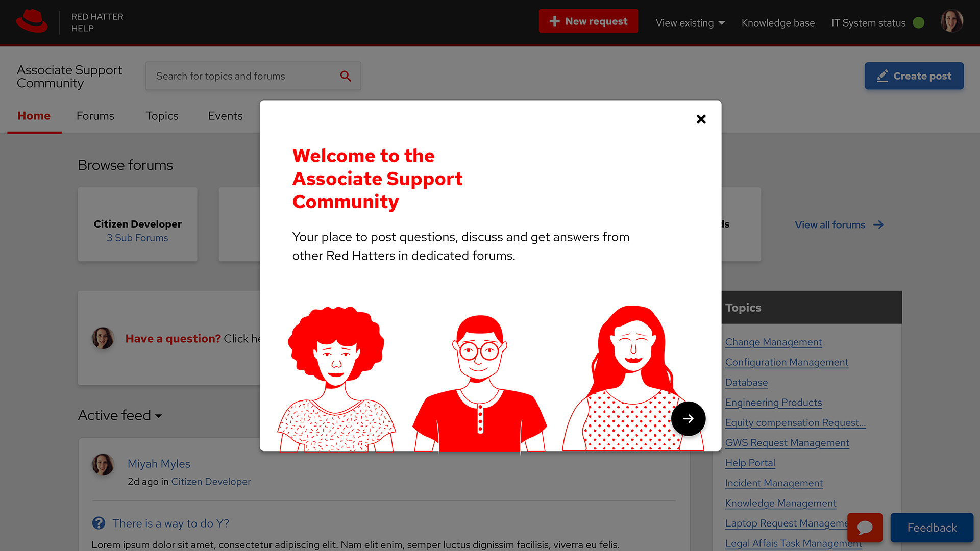
Task: Open the user profile avatar menu
Action: point(951,21)
